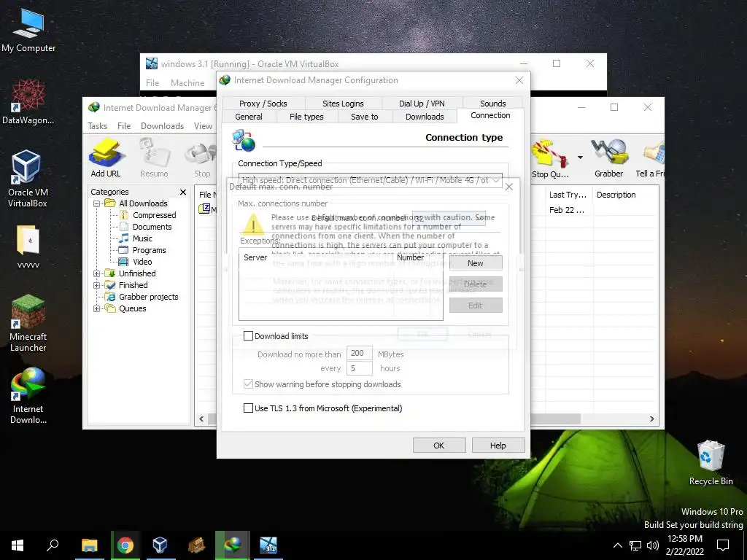Screen dimensions: 747x560
Task: Expand the Finished category
Action: click(x=96, y=286)
